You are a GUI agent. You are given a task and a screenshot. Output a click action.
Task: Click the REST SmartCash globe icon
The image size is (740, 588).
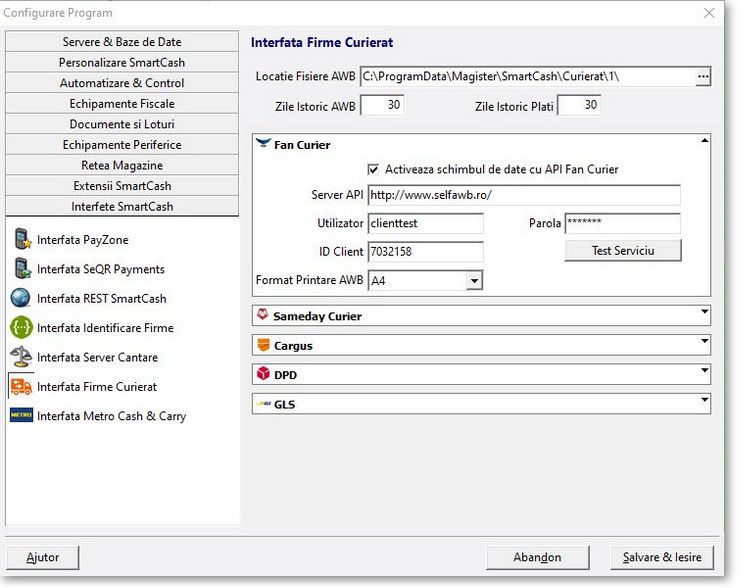(x=21, y=298)
